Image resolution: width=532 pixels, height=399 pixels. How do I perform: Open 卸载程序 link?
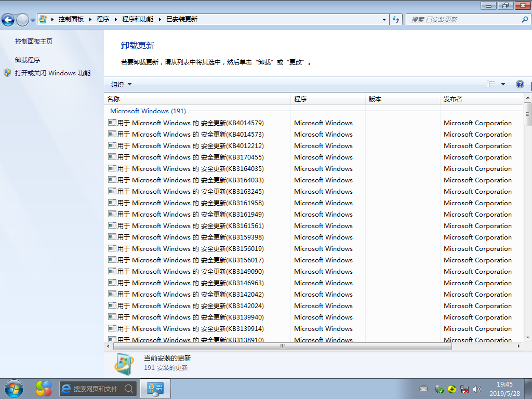(x=28, y=60)
